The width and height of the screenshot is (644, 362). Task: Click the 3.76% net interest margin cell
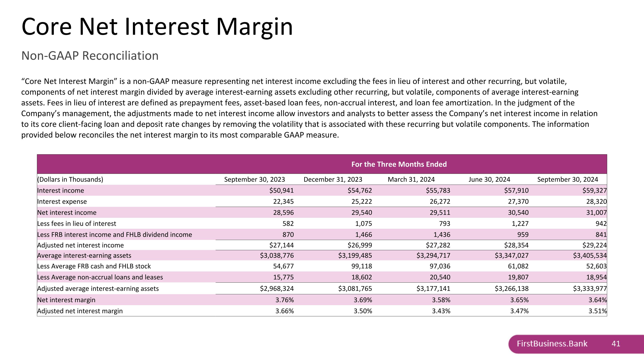pyautogui.click(x=284, y=300)
